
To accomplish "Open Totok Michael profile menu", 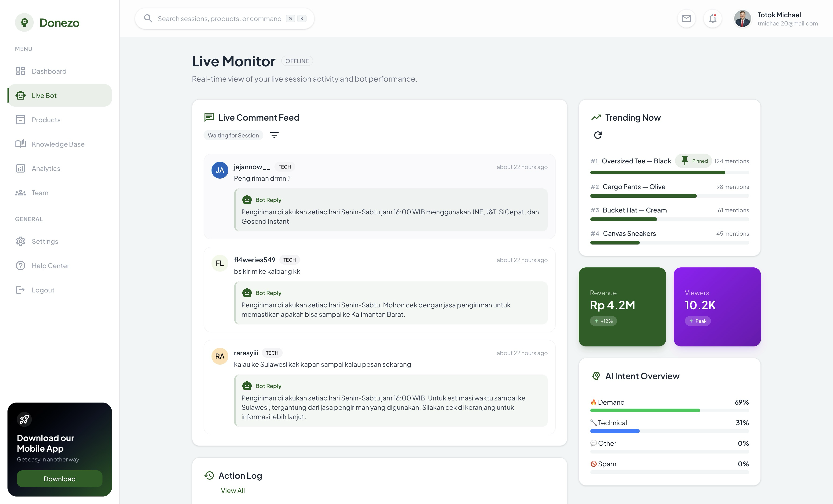I will point(775,19).
